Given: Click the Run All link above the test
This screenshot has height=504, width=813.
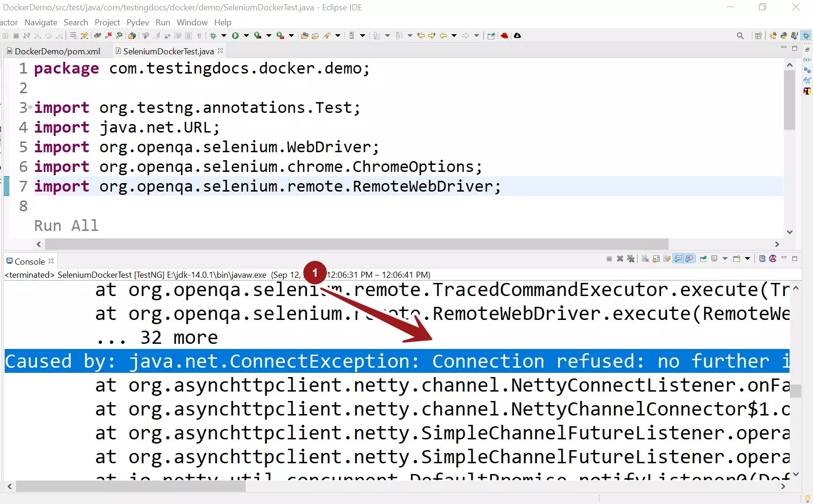Looking at the screenshot, I should tap(66, 226).
